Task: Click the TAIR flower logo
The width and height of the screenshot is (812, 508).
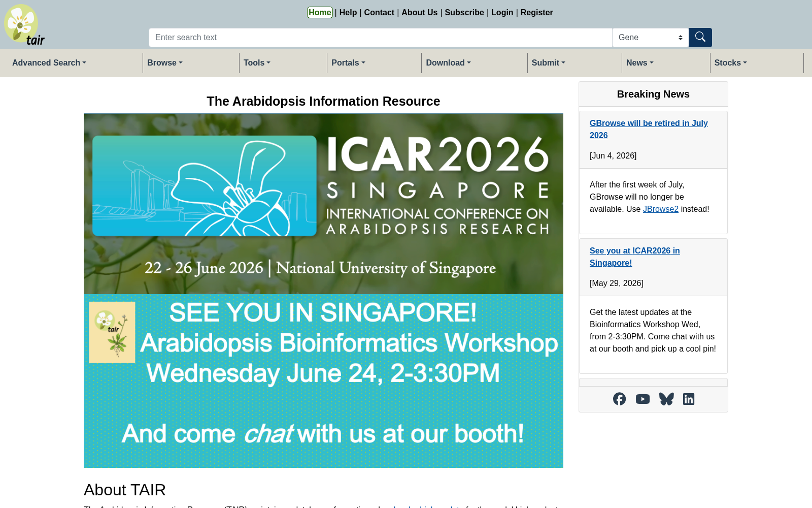Action: [24, 25]
